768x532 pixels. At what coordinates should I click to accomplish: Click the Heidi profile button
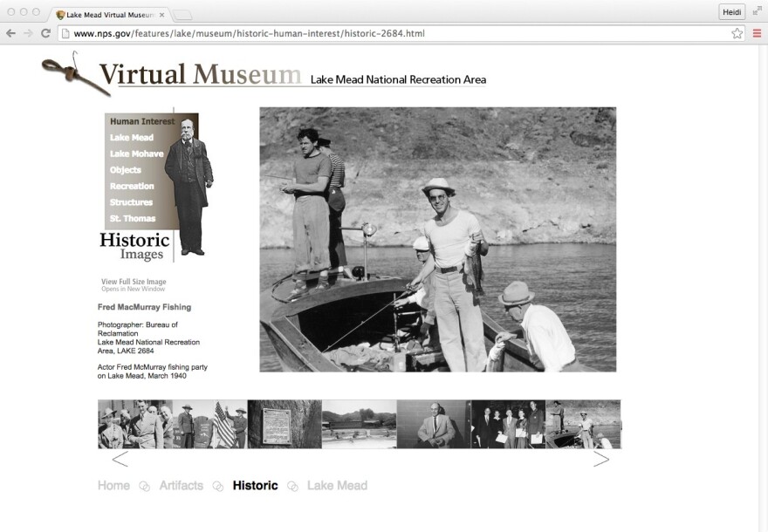point(731,12)
